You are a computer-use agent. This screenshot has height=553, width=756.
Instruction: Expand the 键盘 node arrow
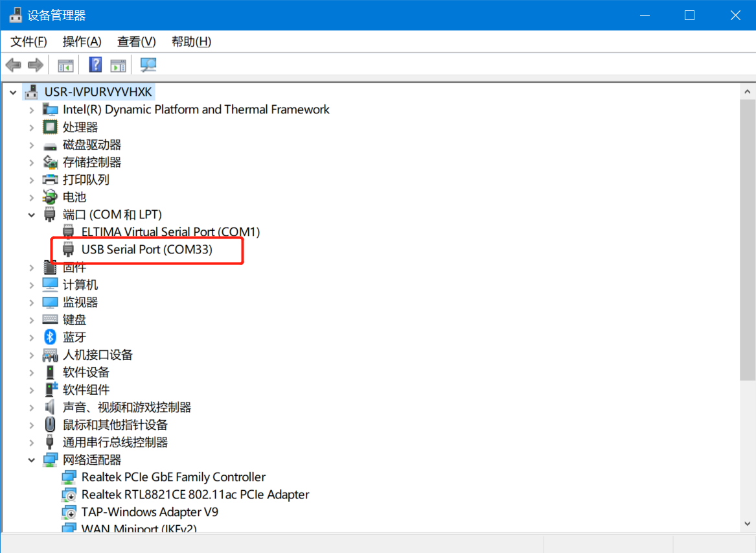point(31,320)
